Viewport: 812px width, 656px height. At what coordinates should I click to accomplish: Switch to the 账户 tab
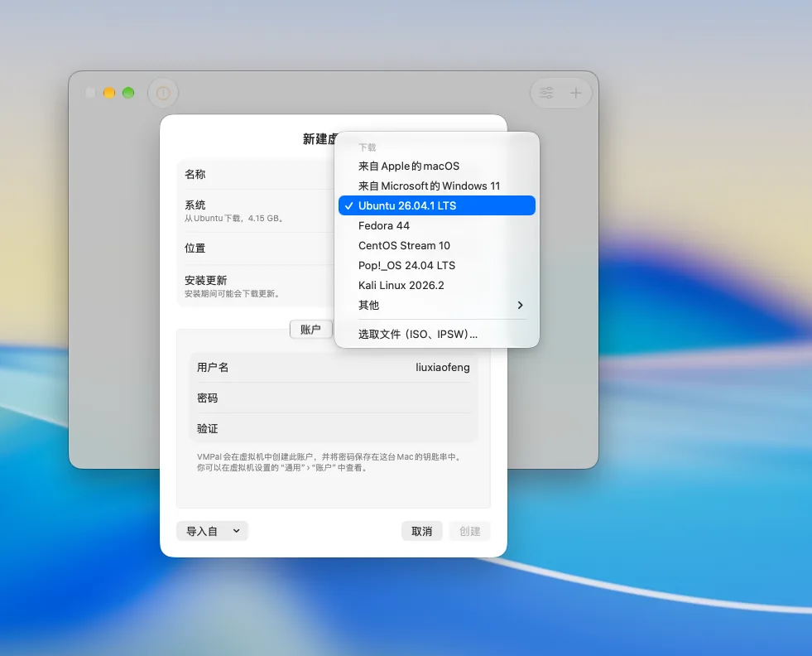[310, 329]
